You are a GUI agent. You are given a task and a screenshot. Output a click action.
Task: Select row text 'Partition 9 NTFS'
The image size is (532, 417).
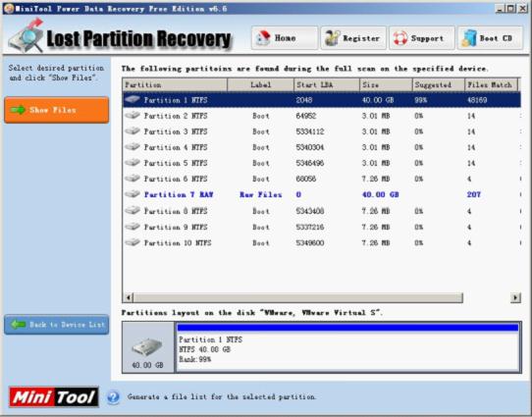(176, 228)
